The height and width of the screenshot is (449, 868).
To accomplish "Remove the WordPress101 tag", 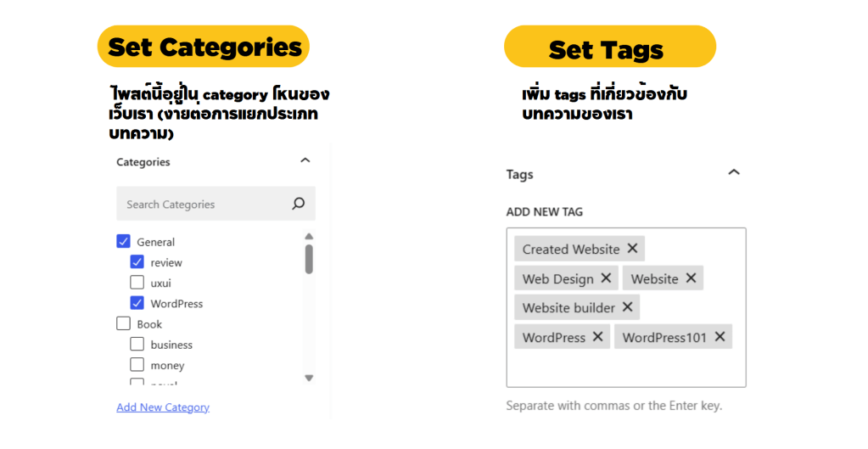I will click(720, 337).
